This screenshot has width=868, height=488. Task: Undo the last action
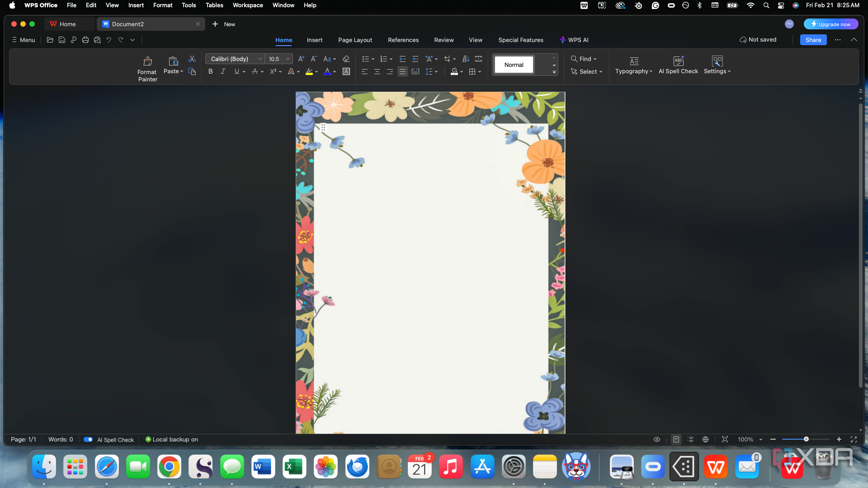pyautogui.click(x=109, y=40)
